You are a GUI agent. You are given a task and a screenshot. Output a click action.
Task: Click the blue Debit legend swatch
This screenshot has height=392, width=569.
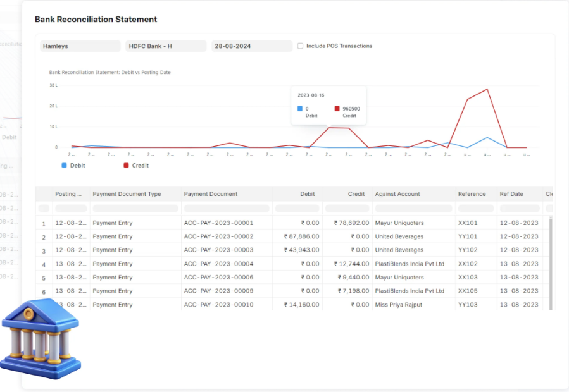pyautogui.click(x=64, y=166)
